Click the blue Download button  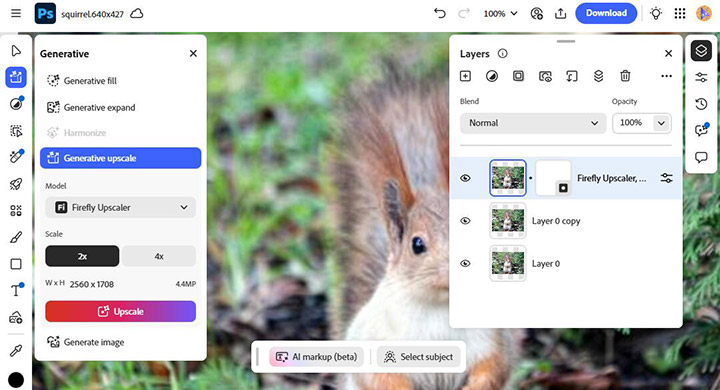pyautogui.click(x=606, y=13)
